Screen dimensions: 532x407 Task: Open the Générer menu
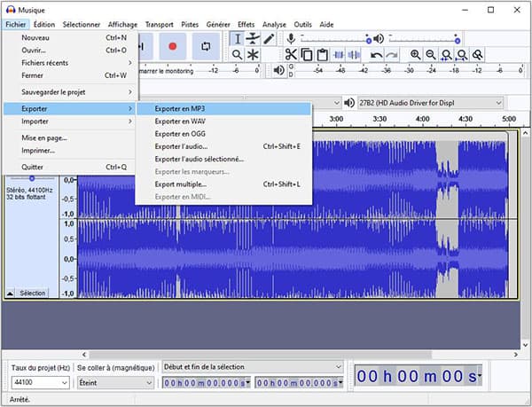click(x=218, y=25)
